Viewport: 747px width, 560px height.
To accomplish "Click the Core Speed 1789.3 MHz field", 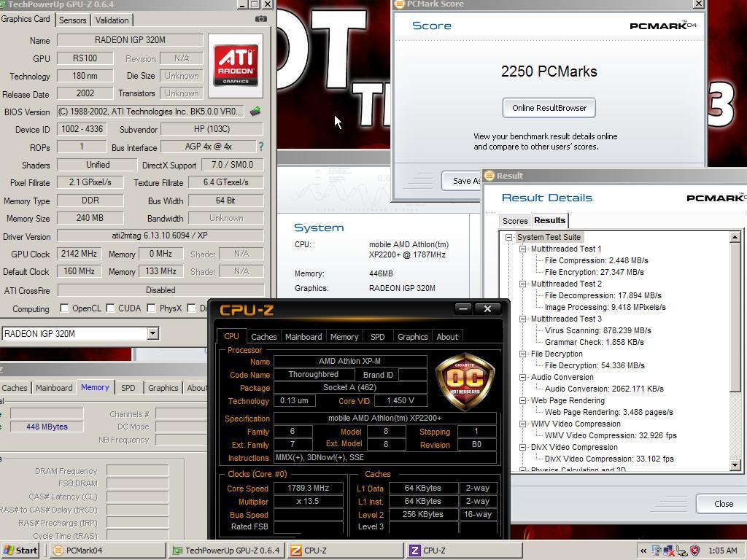I will click(309, 488).
